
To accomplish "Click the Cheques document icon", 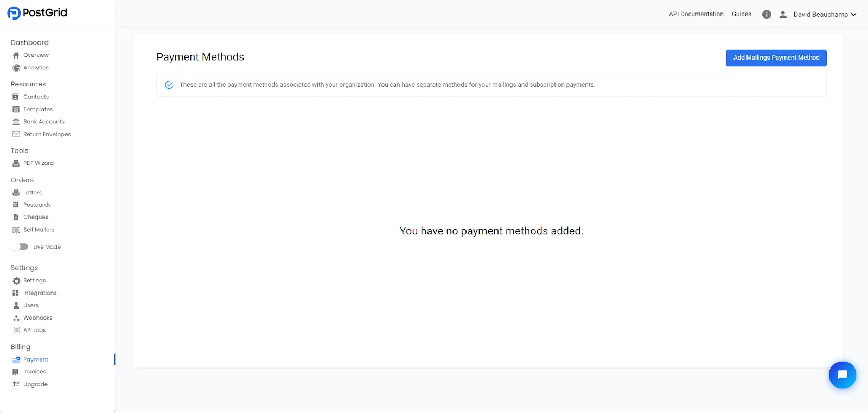I will pyautogui.click(x=16, y=217).
